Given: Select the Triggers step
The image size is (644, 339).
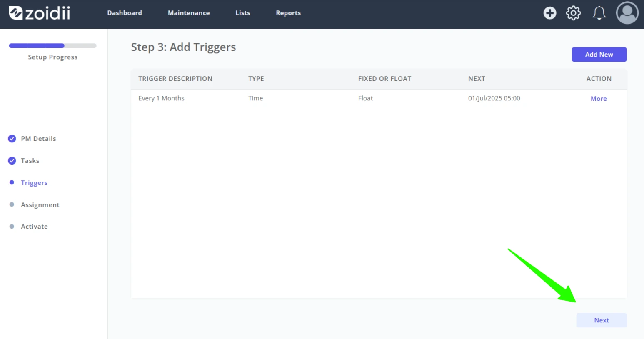Looking at the screenshot, I should point(34,183).
